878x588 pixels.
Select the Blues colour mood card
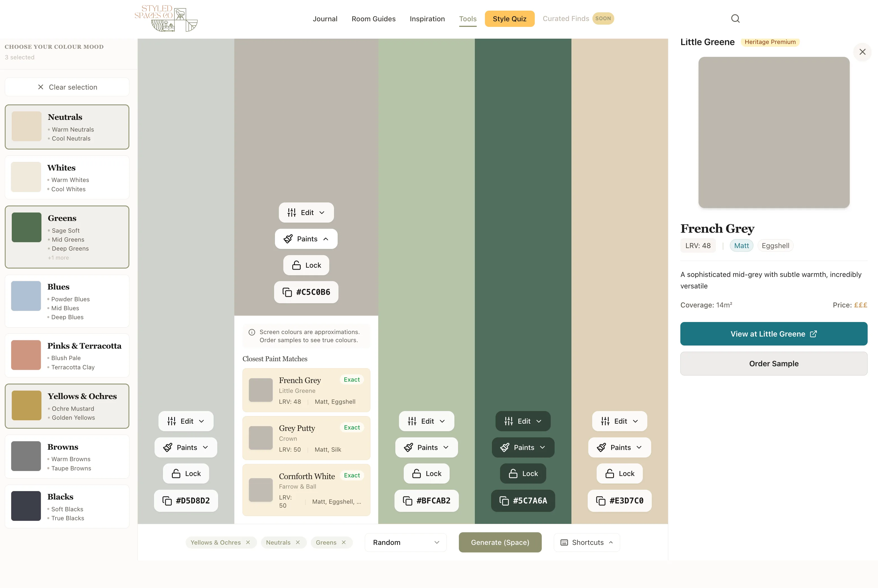(x=67, y=301)
